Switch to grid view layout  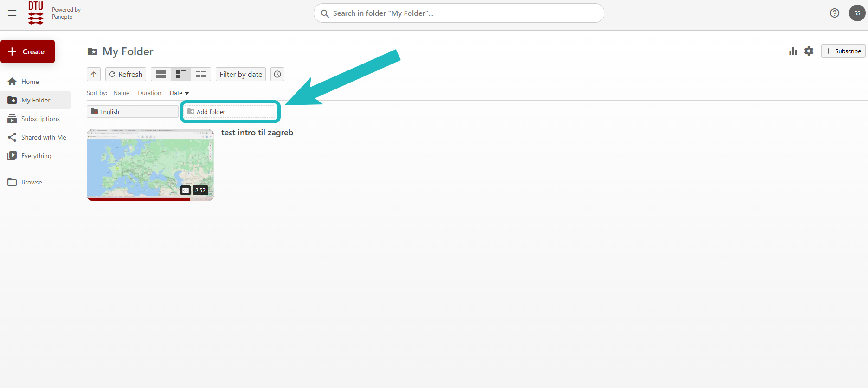point(161,74)
